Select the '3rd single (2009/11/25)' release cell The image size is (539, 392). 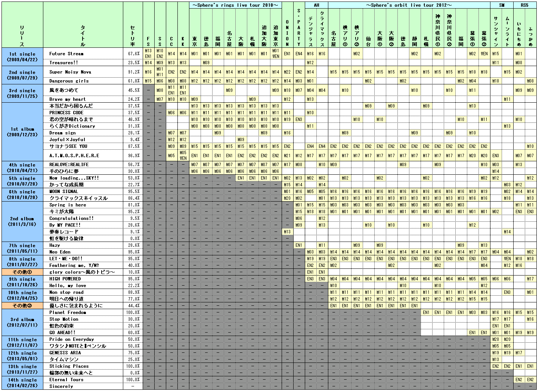point(22,93)
